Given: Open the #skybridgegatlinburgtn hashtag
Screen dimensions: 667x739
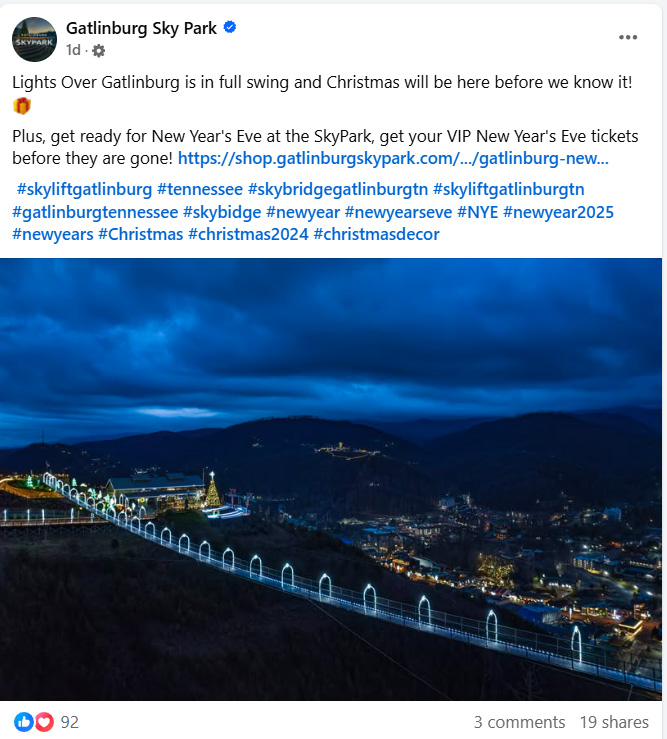Looking at the screenshot, I should 338,189.
